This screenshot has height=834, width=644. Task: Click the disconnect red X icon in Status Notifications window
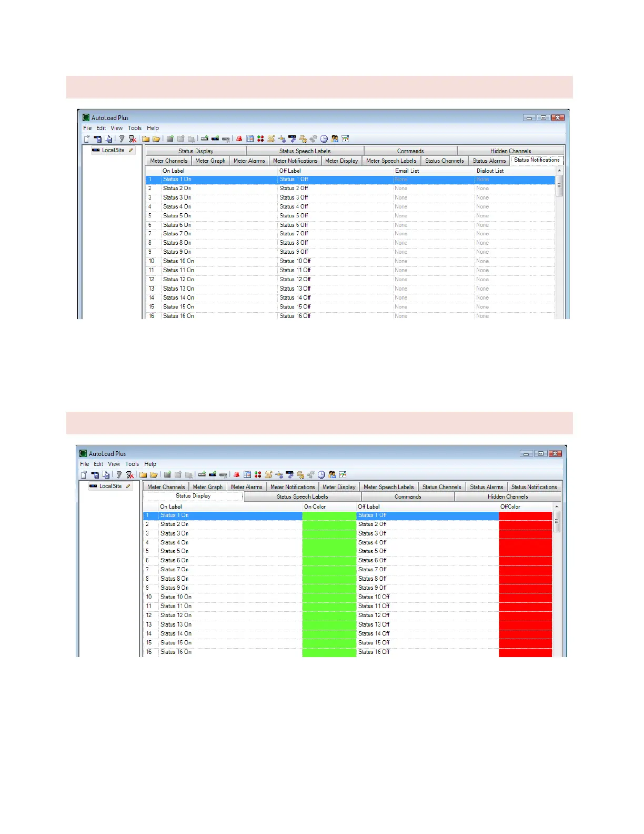(x=133, y=139)
